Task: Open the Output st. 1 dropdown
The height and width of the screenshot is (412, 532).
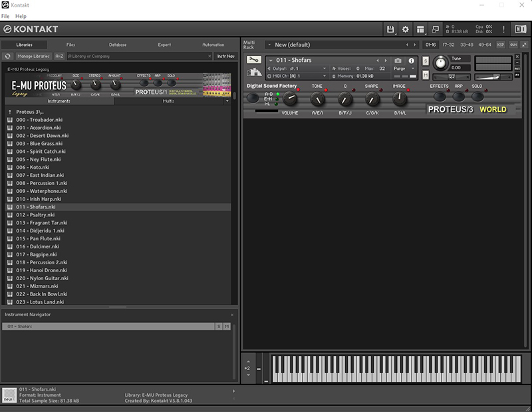Action: (x=297, y=69)
